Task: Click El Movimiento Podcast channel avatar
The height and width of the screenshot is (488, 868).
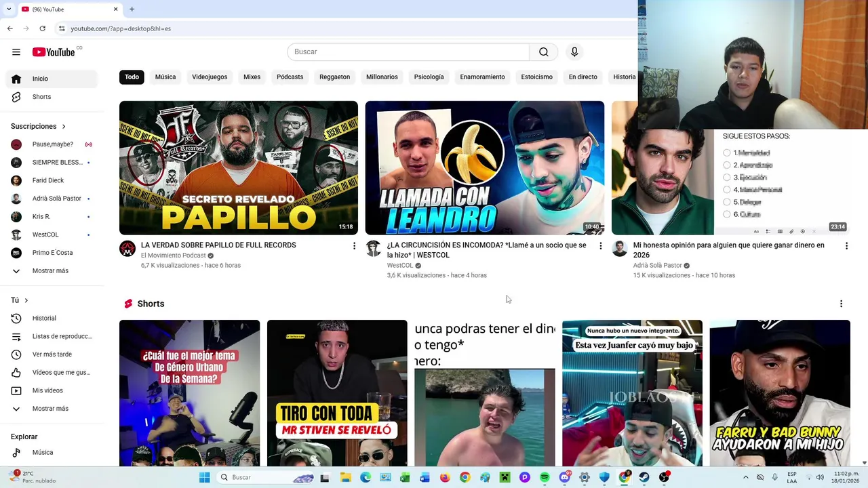Action: pyautogui.click(x=127, y=249)
